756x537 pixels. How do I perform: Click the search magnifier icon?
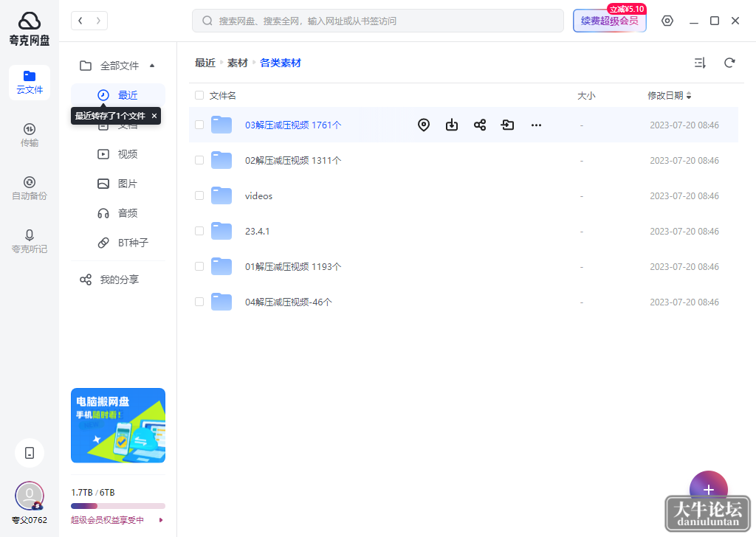coord(207,21)
